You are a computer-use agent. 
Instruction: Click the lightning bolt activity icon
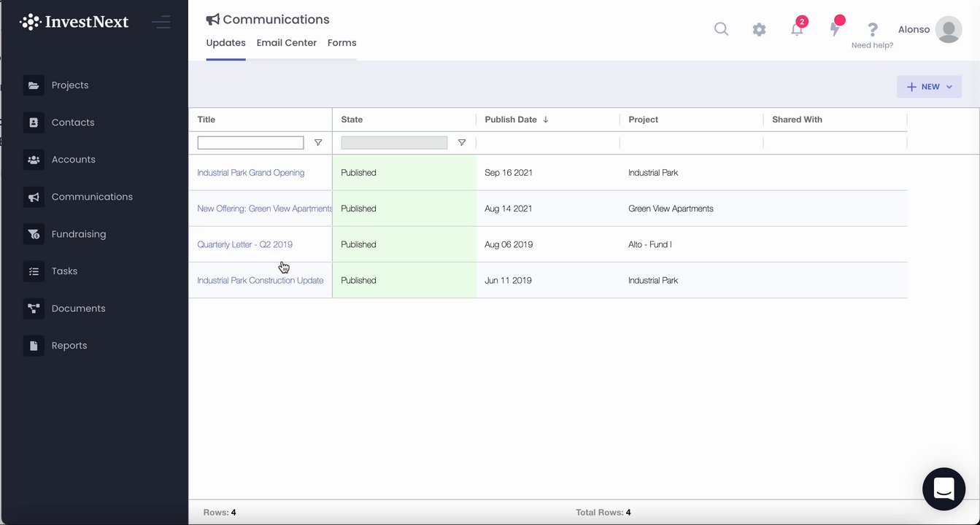click(835, 29)
